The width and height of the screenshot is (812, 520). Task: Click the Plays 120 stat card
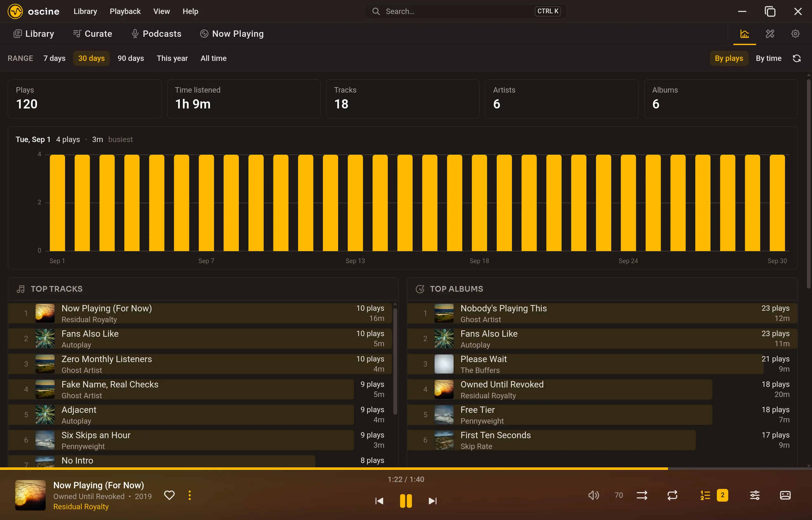point(84,99)
